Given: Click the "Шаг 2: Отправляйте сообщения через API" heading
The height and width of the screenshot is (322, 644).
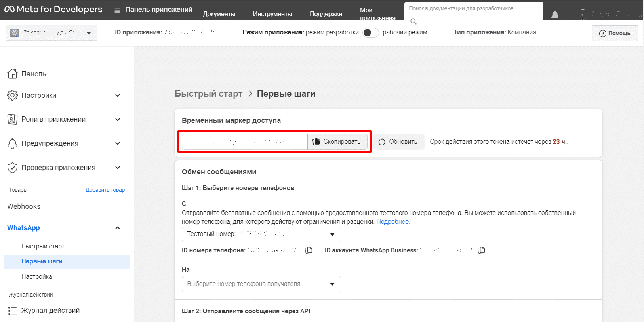Looking at the screenshot, I should pyautogui.click(x=246, y=311).
